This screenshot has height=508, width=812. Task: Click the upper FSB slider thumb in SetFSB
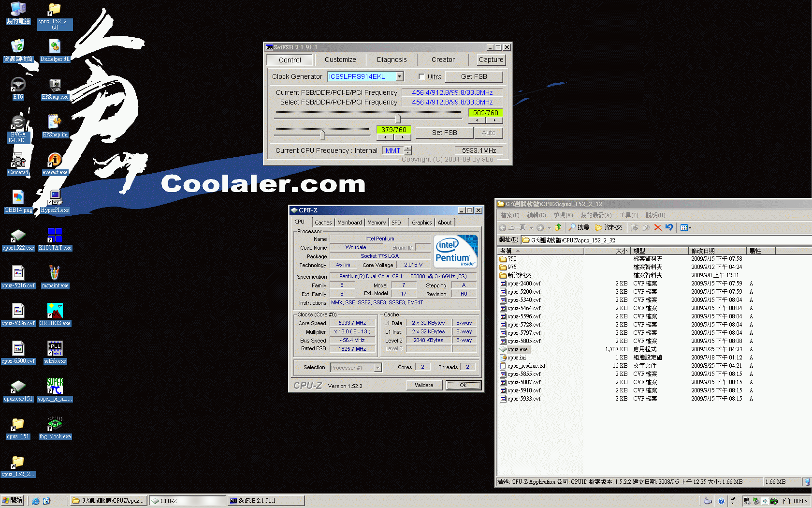tap(398, 118)
